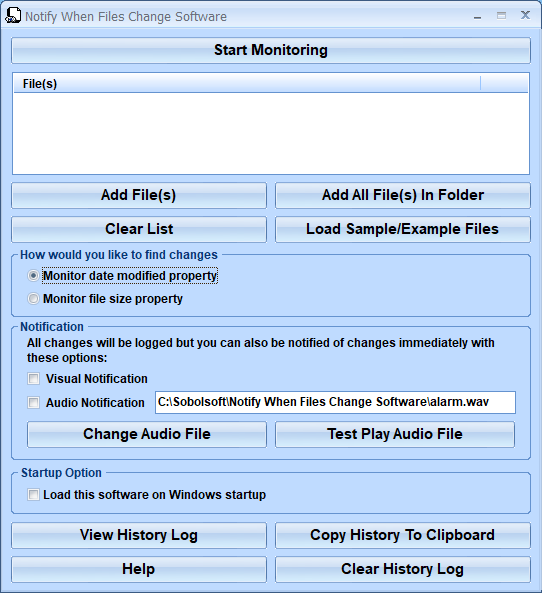This screenshot has width=542, height=593.
Task: View History Log
Action: tap(139, 536)
